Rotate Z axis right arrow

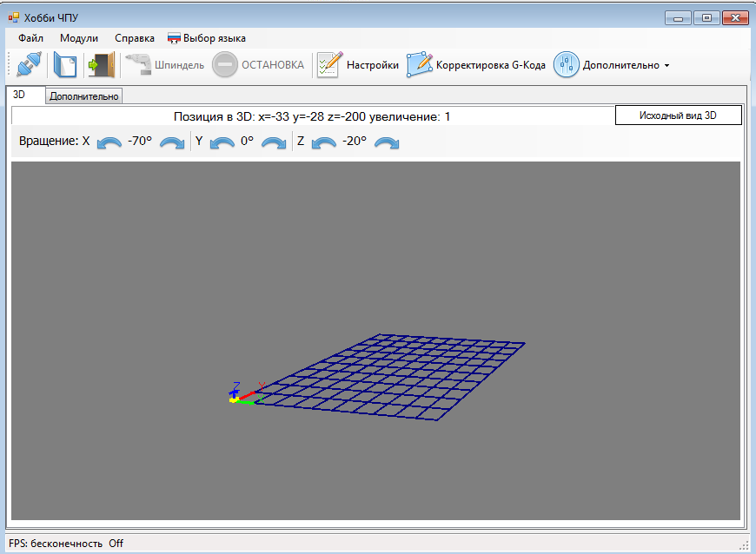pyautogui.click(x=387, y=142)
